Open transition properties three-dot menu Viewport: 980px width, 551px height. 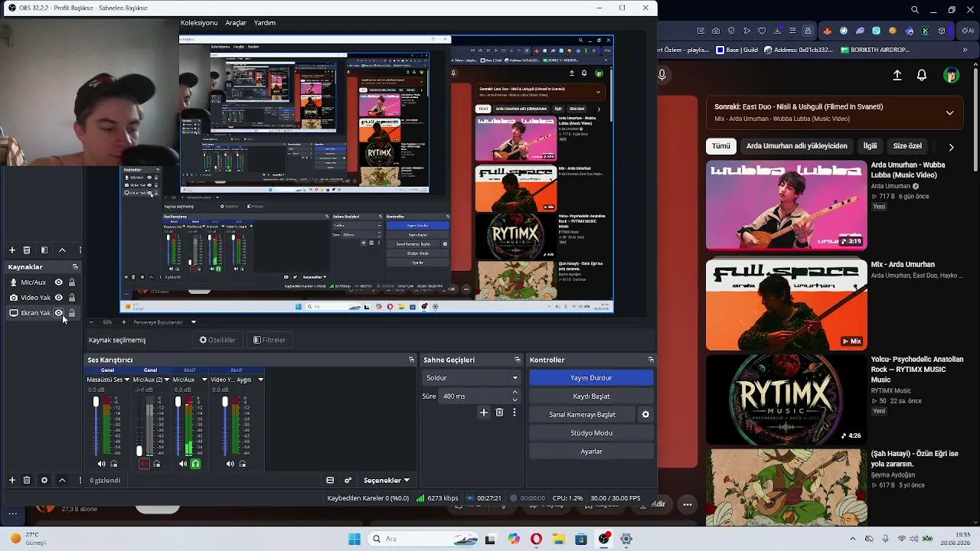pyautogui.click(x=514, y=412)
